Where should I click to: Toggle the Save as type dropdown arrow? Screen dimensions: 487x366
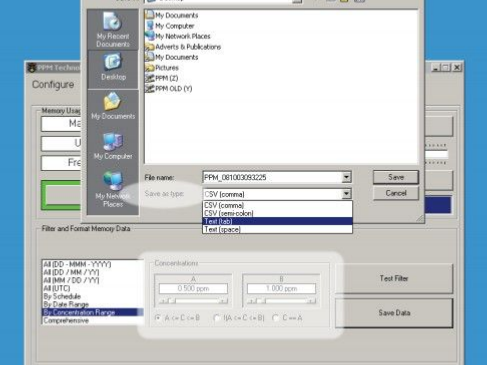[346, 194]
